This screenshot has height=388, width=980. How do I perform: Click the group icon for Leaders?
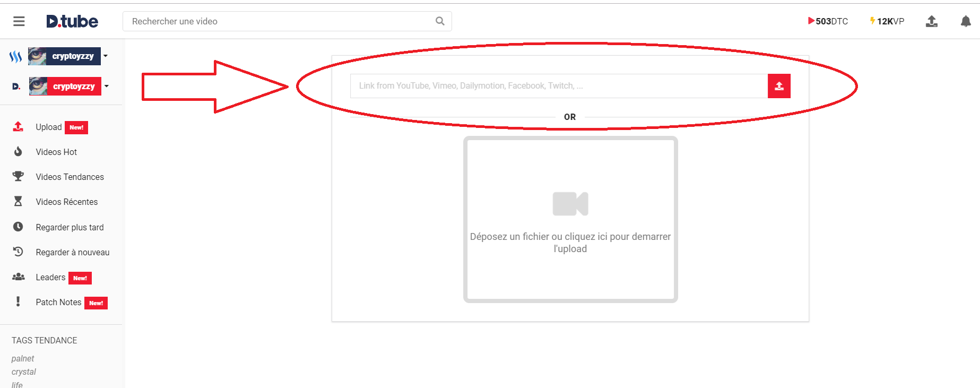coord(18,277)
